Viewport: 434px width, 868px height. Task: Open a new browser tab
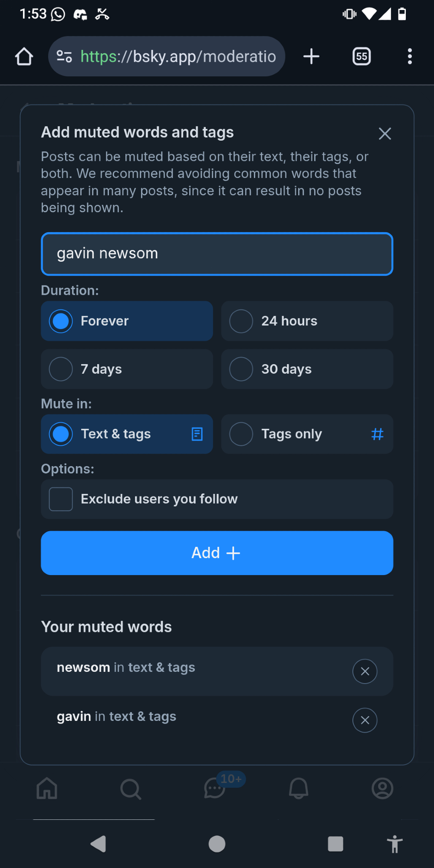pyautogui.click(x=311, y=56)
